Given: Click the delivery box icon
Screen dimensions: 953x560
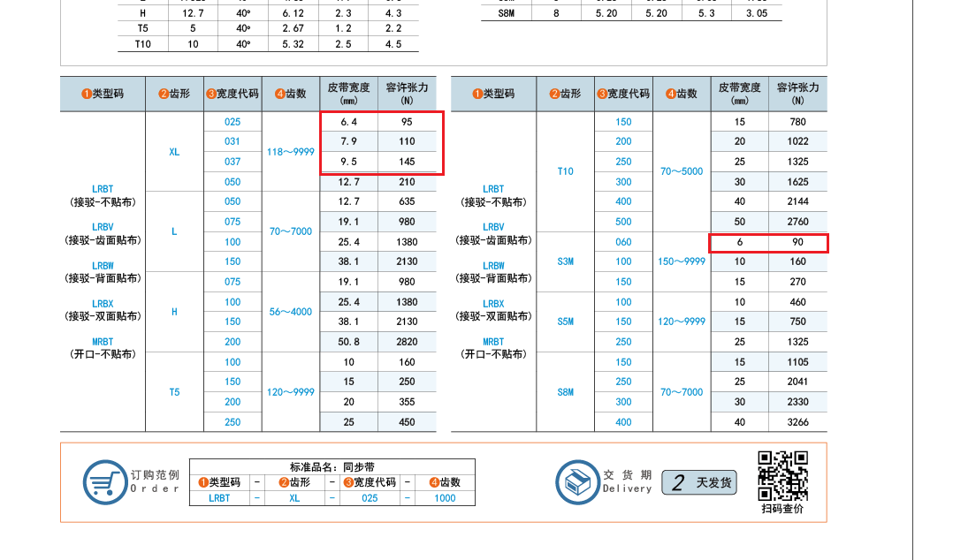Looking at the screenshot, I should pyautogui.click(x=577, y=482).
